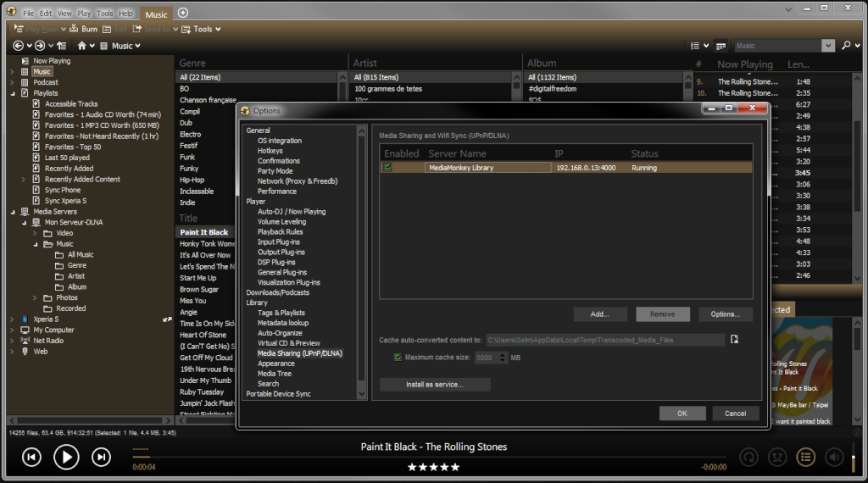868x483 pixels.
Task: Select the Web node icon
Action: click(x=25, y=352)
